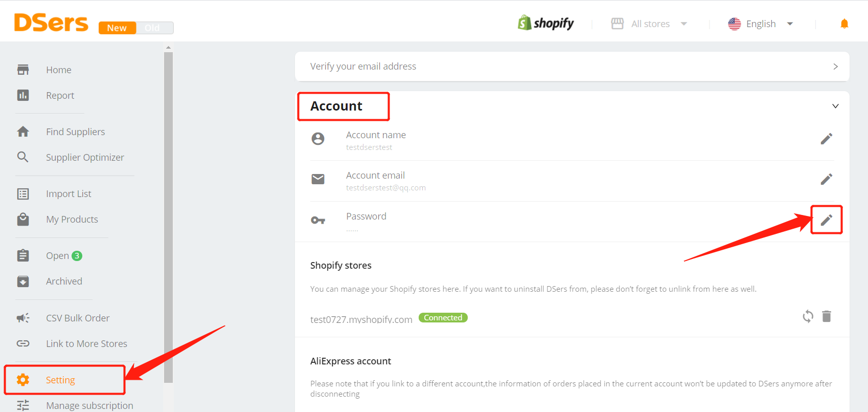Click the Shopify logo in header
This screenshot has height=412, width=868.
[x=546, y=23]
